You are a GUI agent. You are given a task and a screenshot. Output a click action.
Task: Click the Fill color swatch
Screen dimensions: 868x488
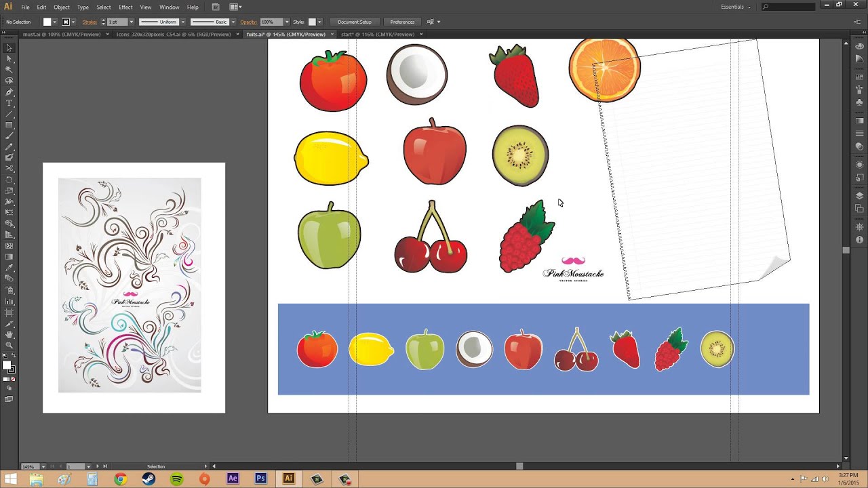pyautogui.click(x=47, y=22)
